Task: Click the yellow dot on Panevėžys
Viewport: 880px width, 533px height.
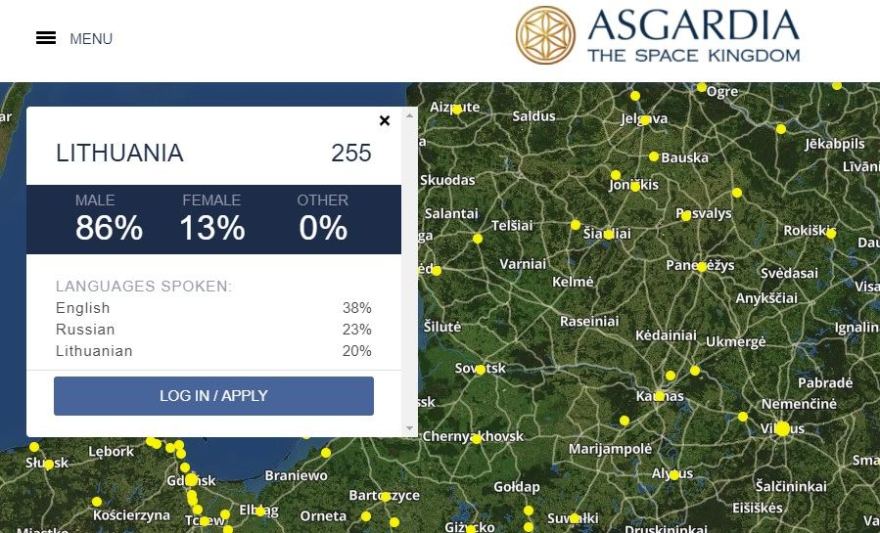Action: (x=702, y=267)
